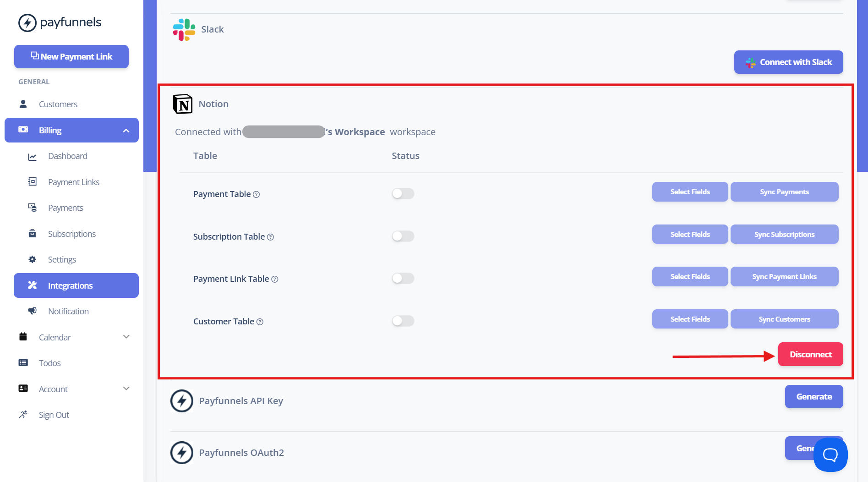Click the Payment Links icon

[32, 182]
